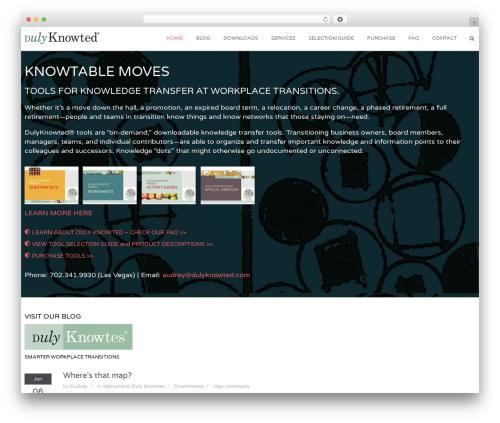Click the continuity tag link
Screen dimensions: 500x423
coord(237,386)
